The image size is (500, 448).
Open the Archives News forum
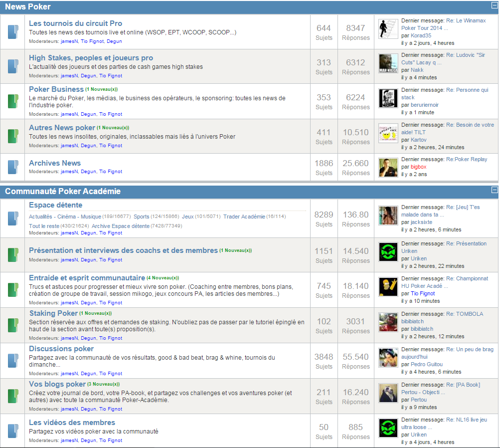55,163
